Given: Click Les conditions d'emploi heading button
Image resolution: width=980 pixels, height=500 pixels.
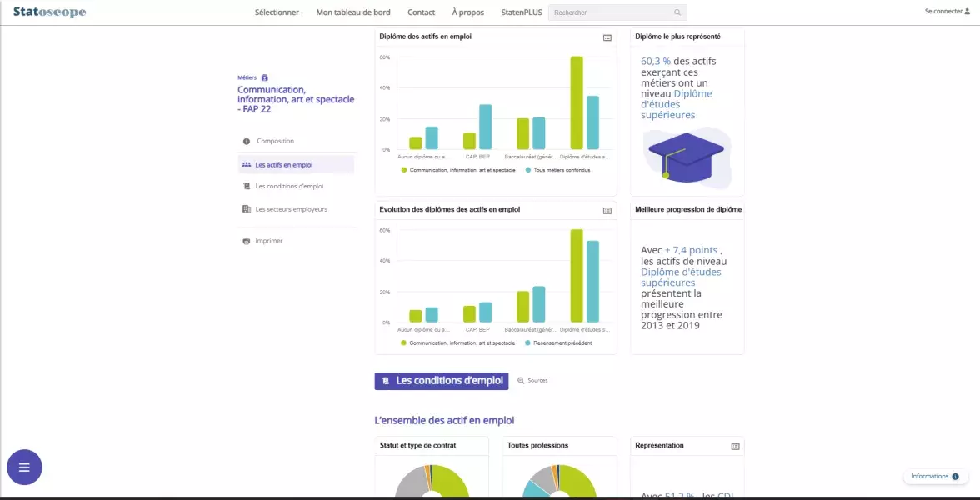Looking at the screenshot, I should (442, 381).
